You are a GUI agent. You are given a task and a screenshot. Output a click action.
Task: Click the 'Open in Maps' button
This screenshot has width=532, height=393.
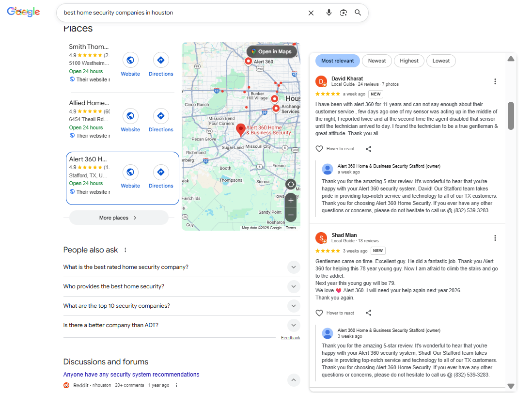272,51
